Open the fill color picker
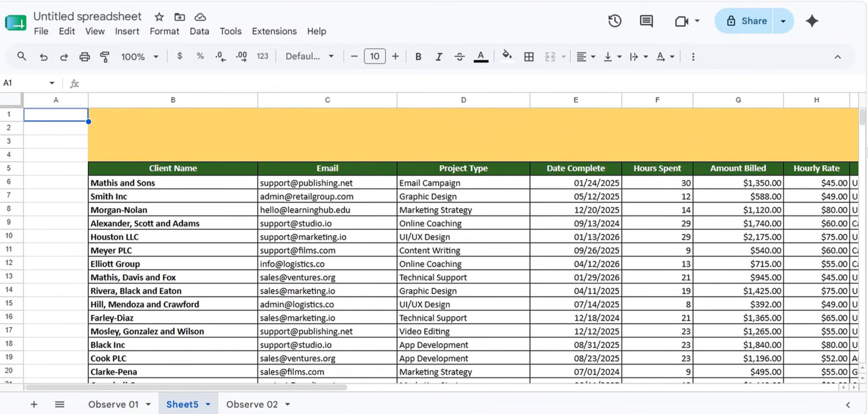 point(507,56)
